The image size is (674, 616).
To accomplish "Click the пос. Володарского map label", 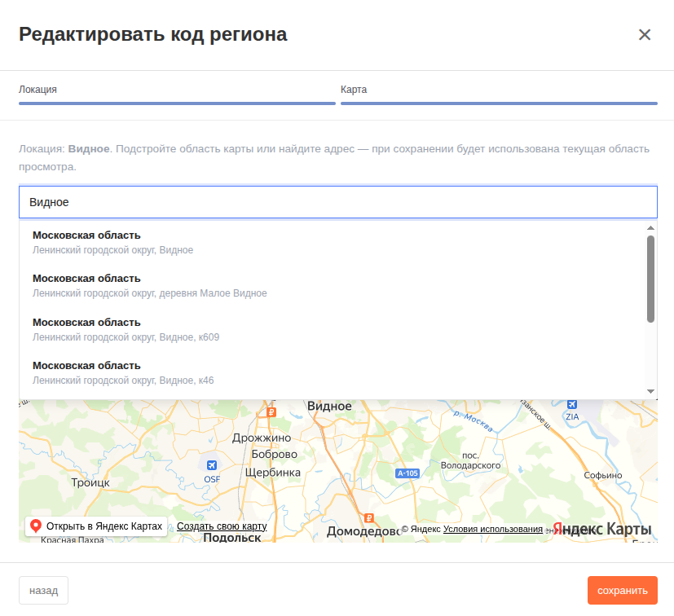I will pyautogui.click(x=470, y=460).
